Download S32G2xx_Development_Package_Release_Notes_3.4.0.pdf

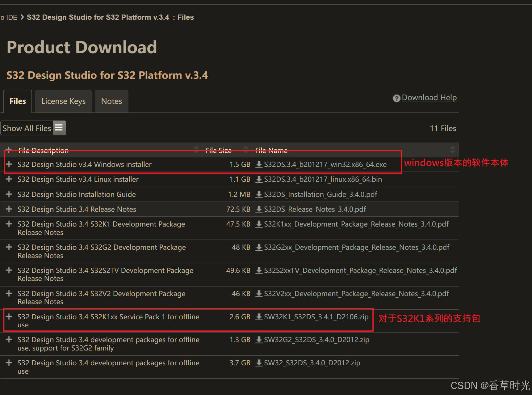[357, 247]
